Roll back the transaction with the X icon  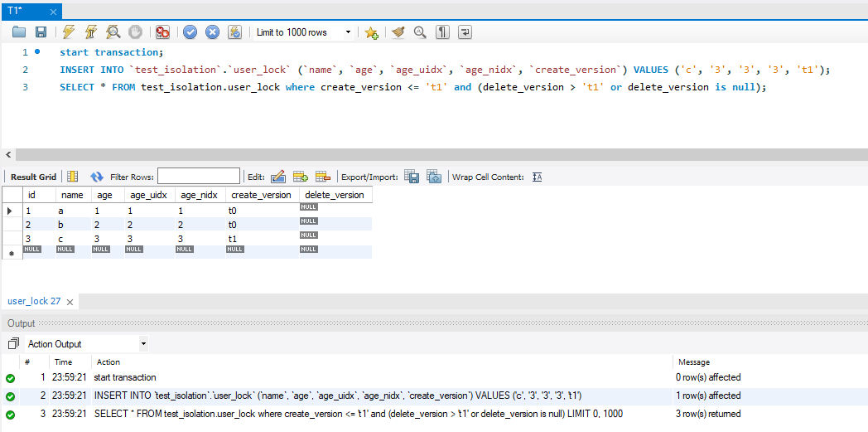213,32
